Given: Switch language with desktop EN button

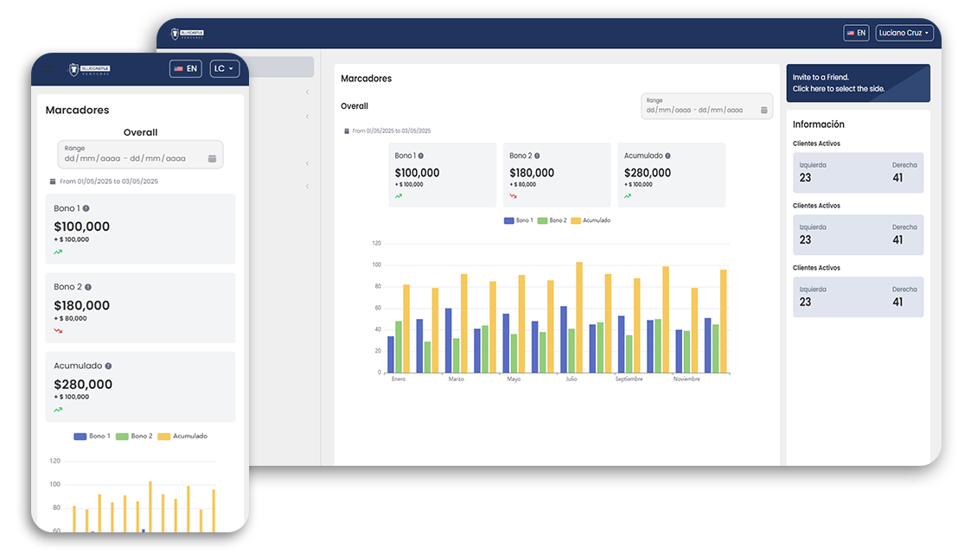Looking at the screenshot, I should point(856,33).
